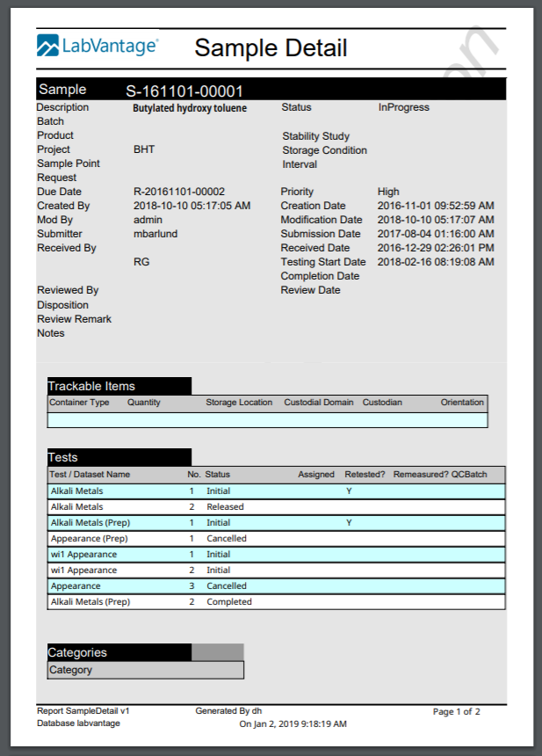
Task: Click the value 2018-10-10 05:17:05 AM
Action: [x=192, y=206]
